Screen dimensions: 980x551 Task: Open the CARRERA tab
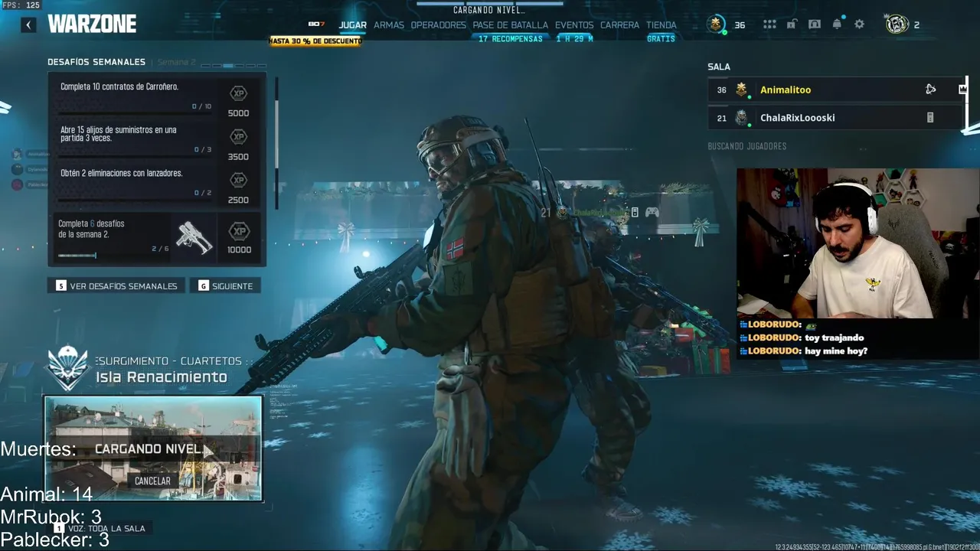tap(620, 24)
